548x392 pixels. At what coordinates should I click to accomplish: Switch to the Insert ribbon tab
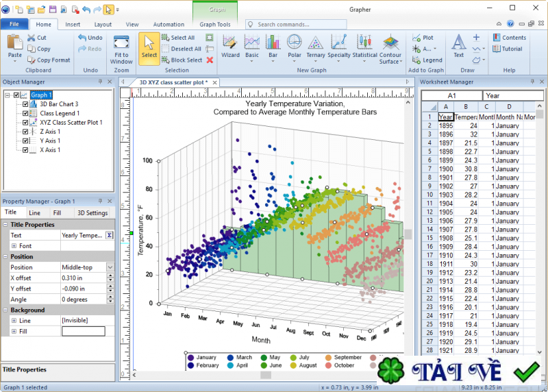tap(73, 25)
